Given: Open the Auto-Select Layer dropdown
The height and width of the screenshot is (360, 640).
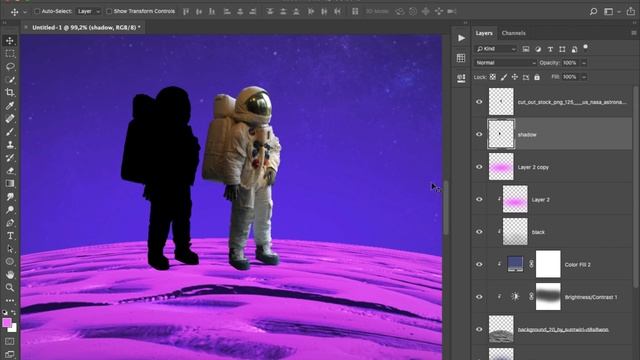Looking at the screenshot, I should (89, 11).
